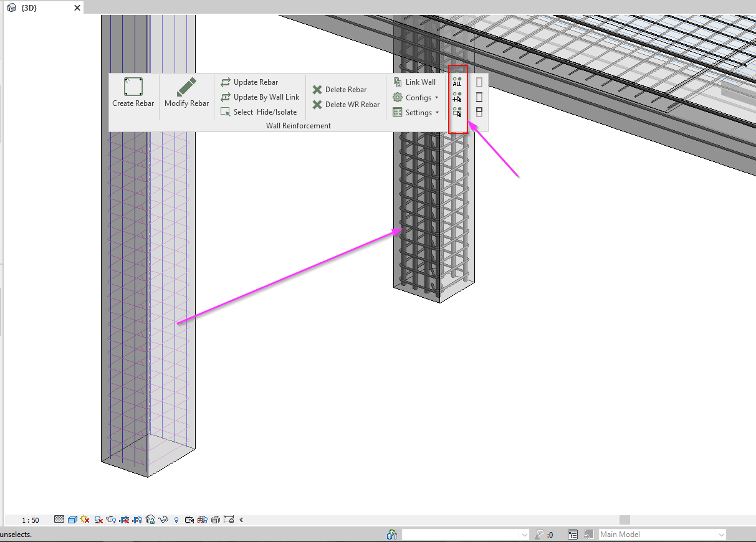Open rendering dialog teapot icon
Viewport: 756px width, 542px height.
pyautogui.click(x=112, y=520)
